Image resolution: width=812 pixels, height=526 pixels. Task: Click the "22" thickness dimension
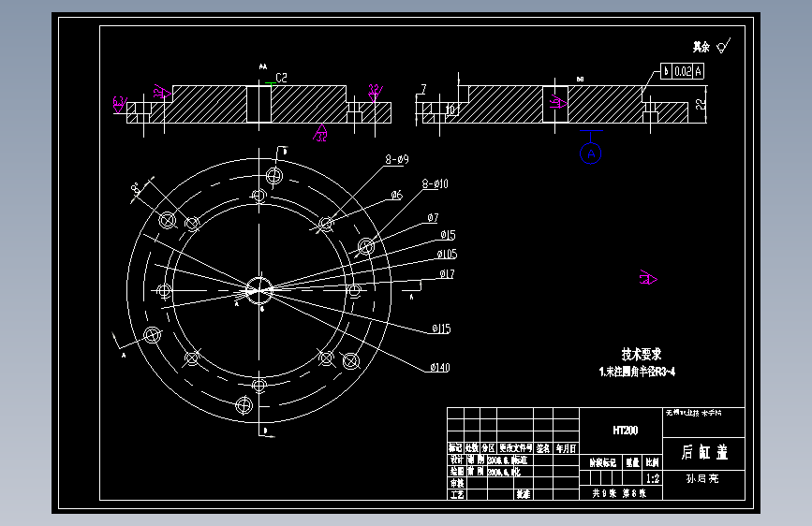pyautogui.click(x=701, y=105)
